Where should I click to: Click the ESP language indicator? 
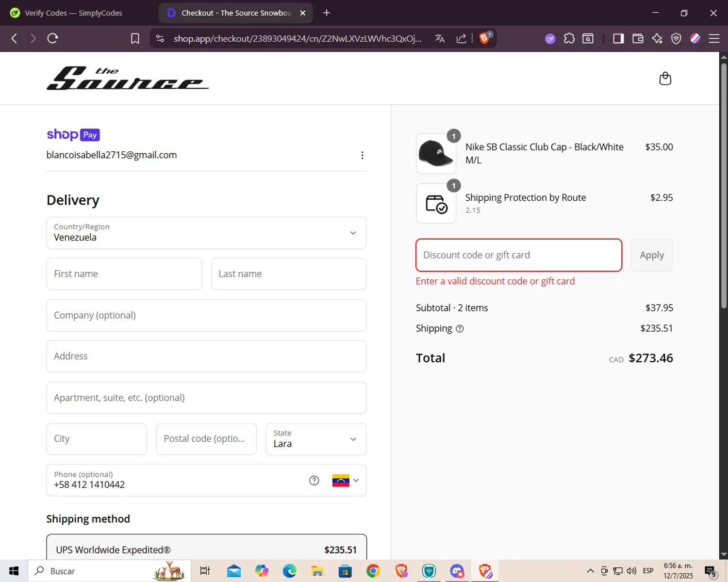click(648, 571)
